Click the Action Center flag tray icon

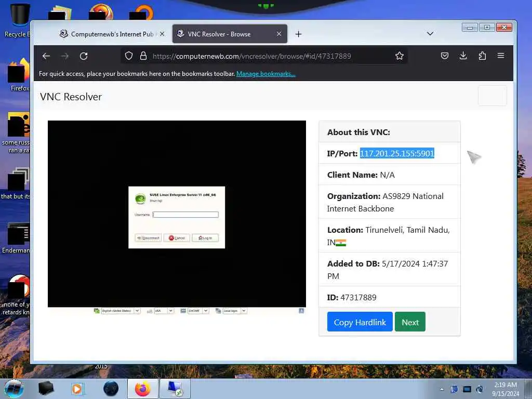(x=454, y=389)
